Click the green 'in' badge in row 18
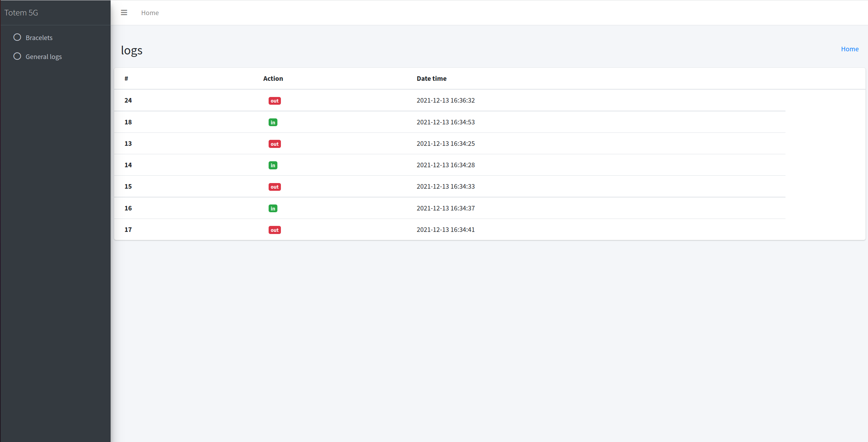This screenshot has width=868, height=442. (x=273, y=122)
